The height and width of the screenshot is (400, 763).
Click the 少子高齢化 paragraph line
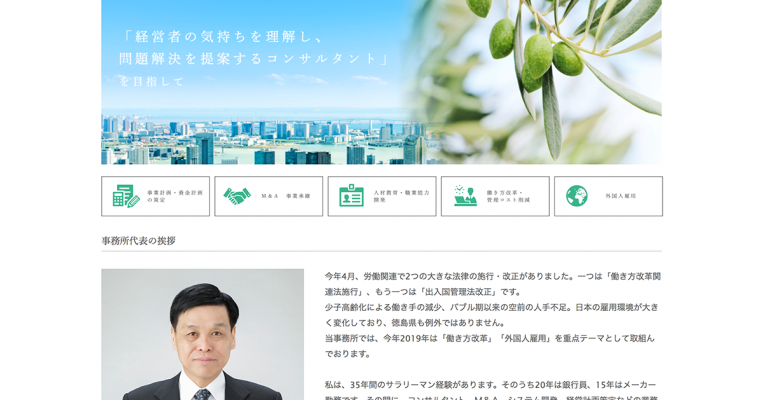tap(491, 315)
